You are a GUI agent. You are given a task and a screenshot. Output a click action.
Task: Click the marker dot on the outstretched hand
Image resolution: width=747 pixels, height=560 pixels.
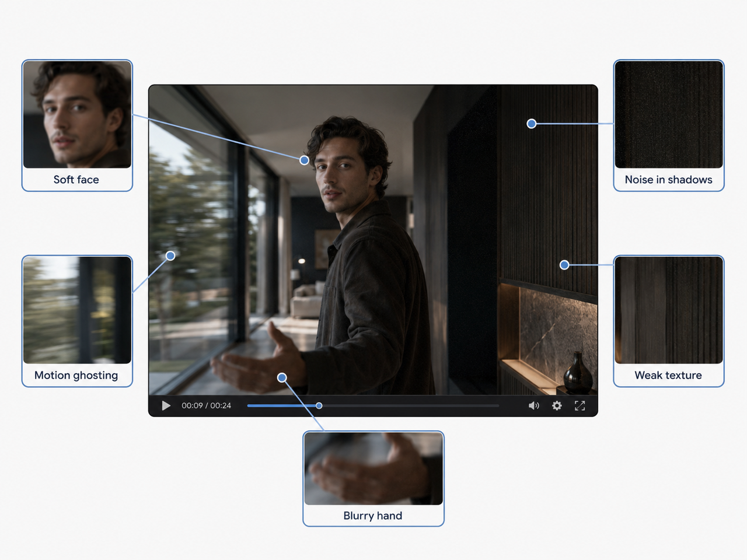[282, 377]
